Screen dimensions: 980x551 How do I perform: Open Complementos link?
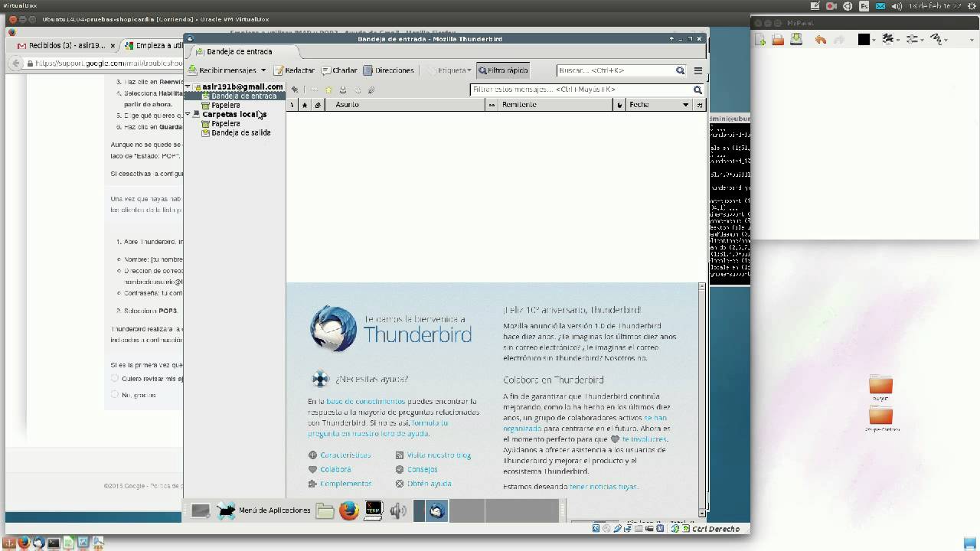(x=346, y=484)
